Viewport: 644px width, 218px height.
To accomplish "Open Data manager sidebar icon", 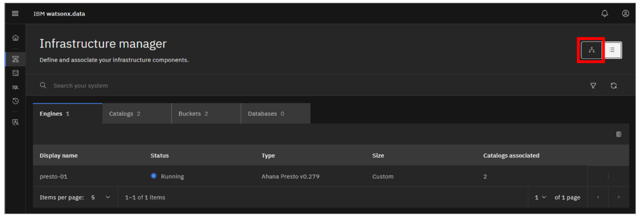I will pos(15,73).
